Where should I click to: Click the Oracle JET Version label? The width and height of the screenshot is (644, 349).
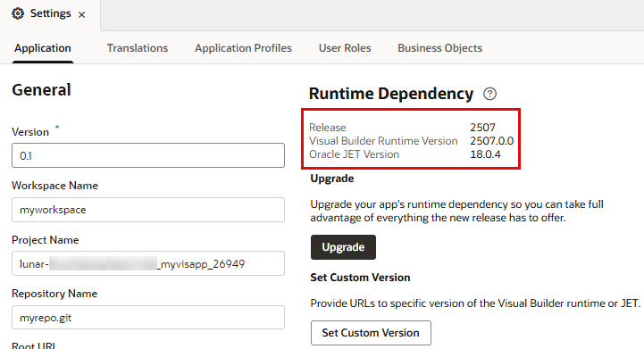(x=354, y=154)
